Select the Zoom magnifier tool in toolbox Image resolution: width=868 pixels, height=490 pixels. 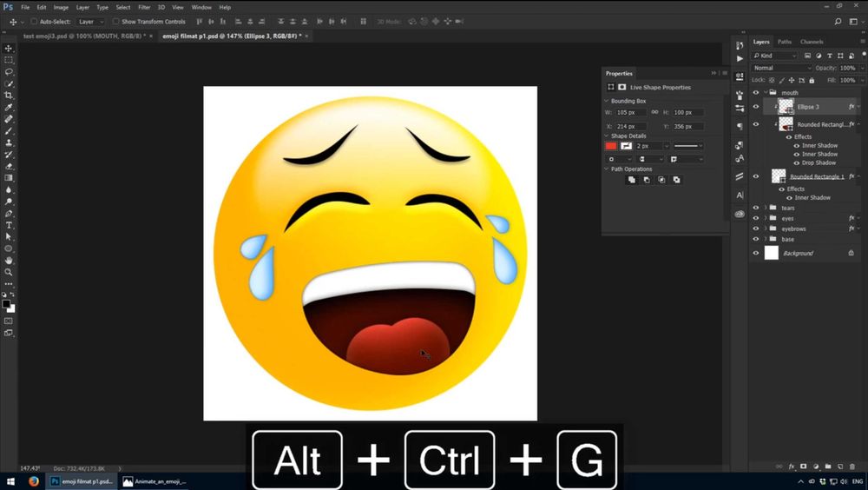coord(9,272)
